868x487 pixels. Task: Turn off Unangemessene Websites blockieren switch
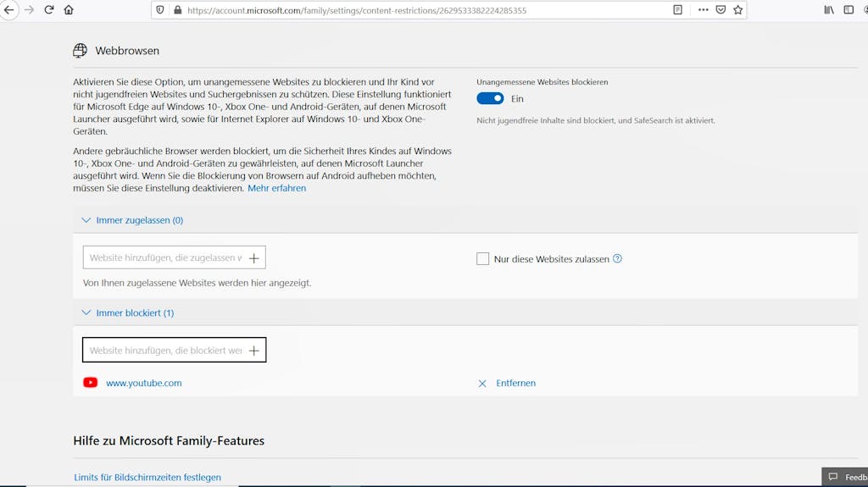point(490,98)
